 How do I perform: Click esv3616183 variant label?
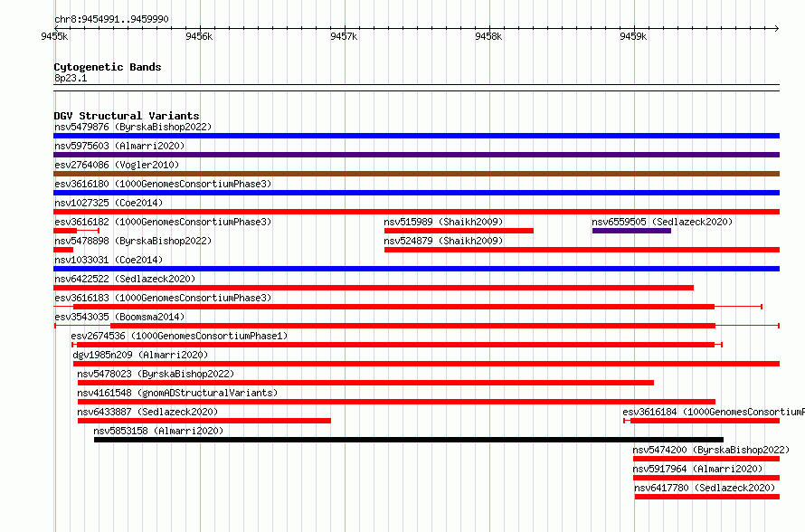163,298
